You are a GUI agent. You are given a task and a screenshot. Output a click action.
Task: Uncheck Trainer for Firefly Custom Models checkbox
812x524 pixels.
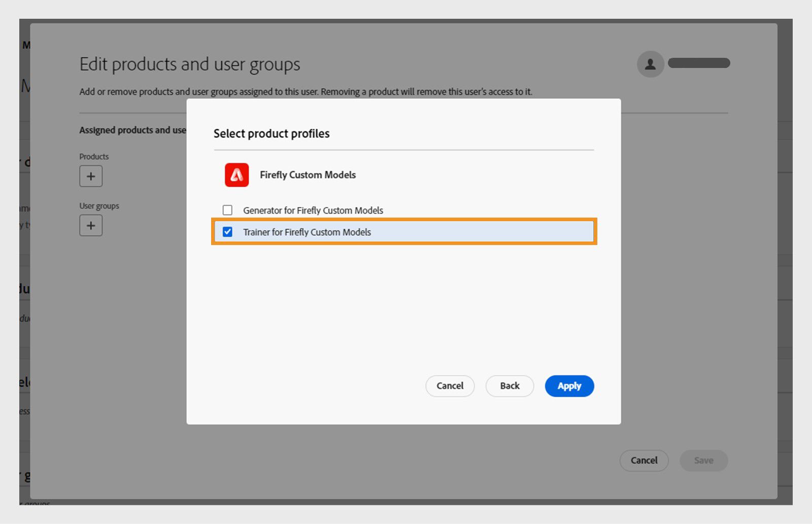tap(227, 232)
